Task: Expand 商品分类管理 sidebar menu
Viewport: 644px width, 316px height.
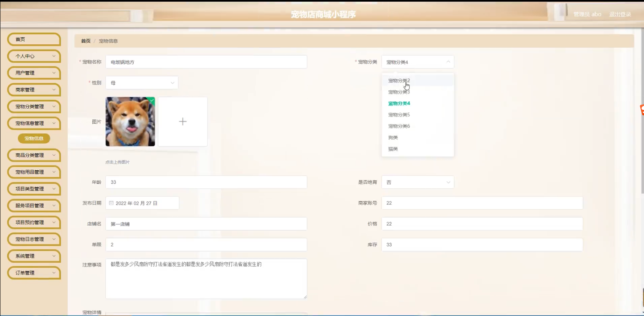Action: 34,156
